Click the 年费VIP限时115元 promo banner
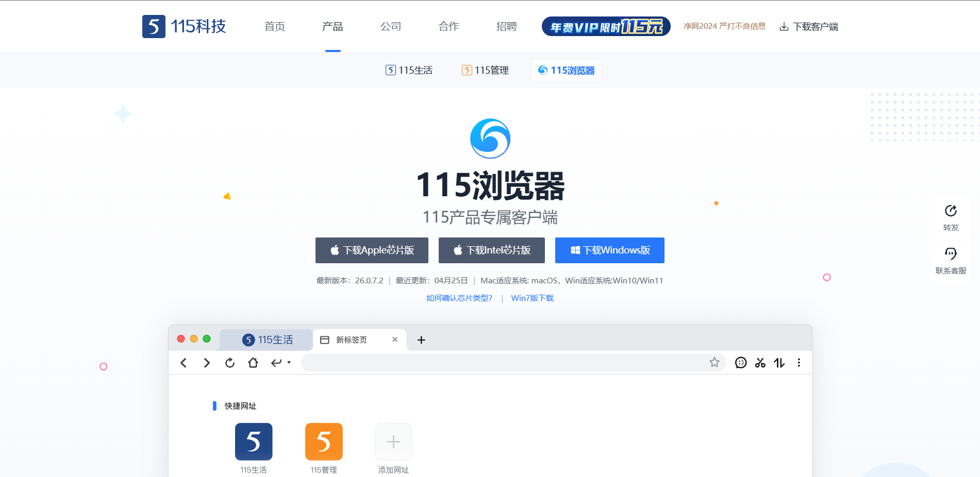The height and width of the screenshot is (477, 980). tap(605, 26)
